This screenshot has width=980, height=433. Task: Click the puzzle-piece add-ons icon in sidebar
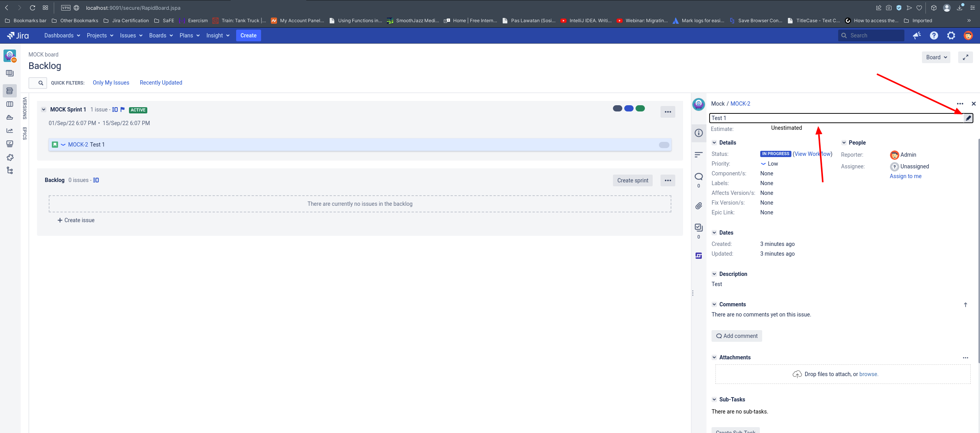[x=9, y=157]
